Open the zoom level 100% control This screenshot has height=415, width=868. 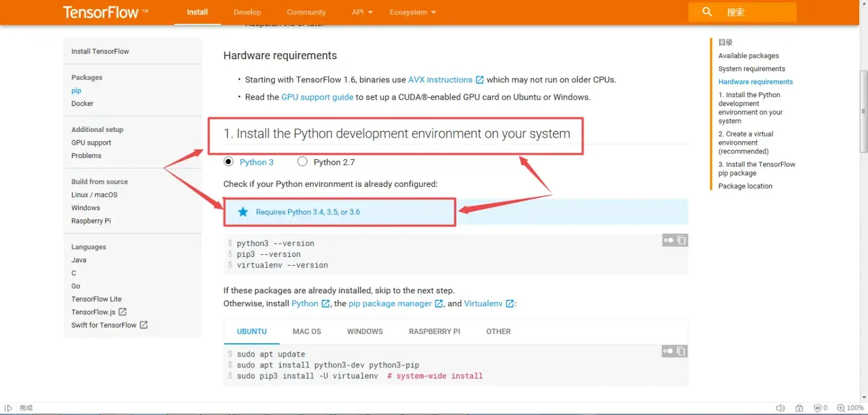(x=852, y=408)
